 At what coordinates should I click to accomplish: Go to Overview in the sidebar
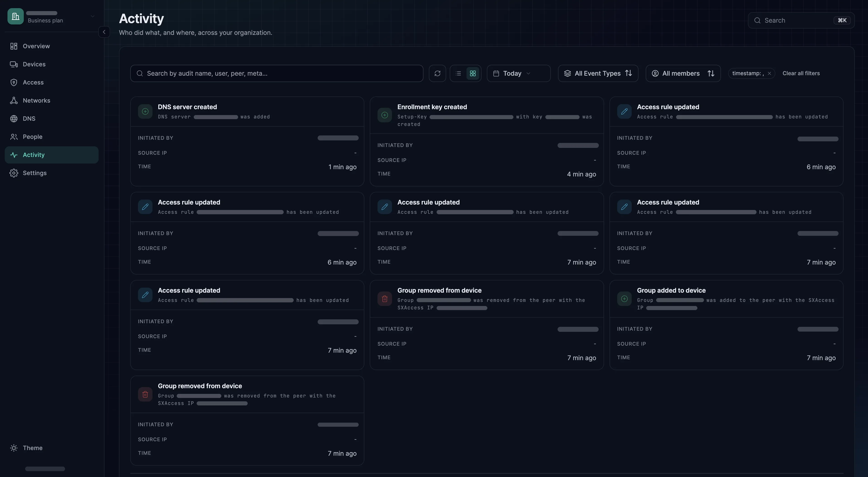(x=52, y=46)
